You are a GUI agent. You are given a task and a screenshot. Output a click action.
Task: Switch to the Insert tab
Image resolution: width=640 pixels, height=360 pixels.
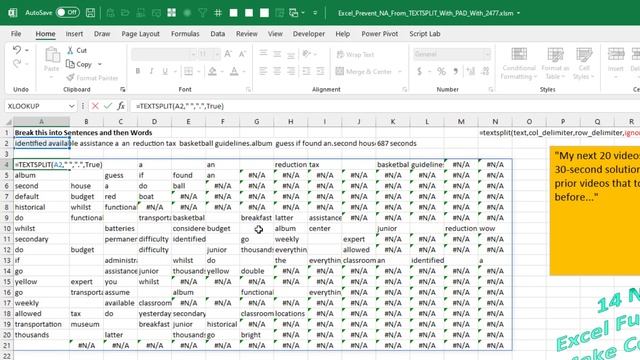coord(74,34)
